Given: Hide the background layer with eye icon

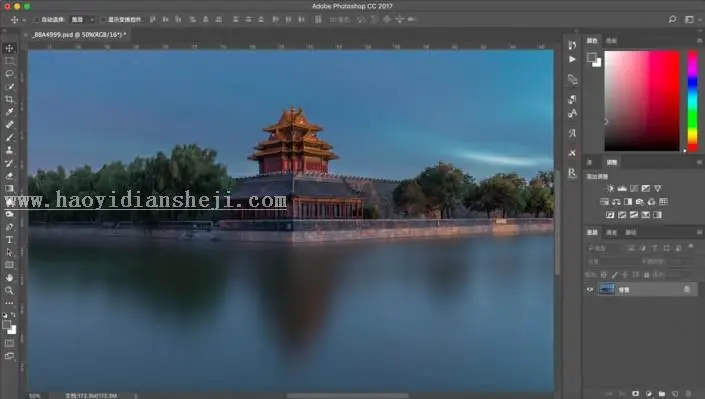Looking at the screenshot, I should click(590, 290).
